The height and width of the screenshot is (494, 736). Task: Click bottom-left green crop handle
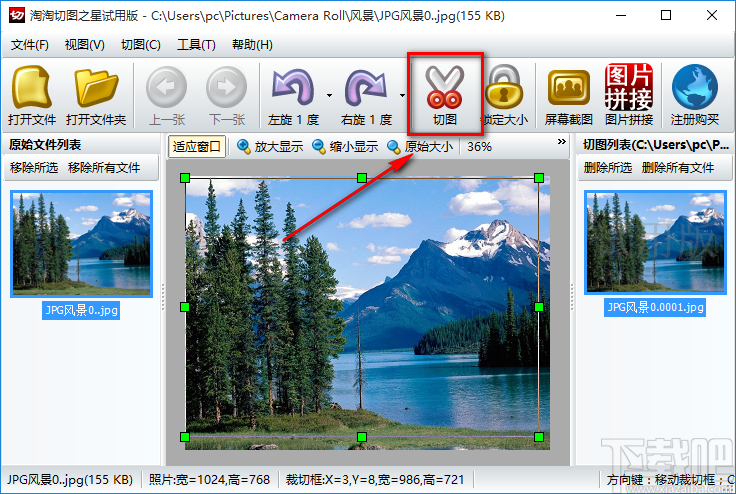tap(185, 437)
